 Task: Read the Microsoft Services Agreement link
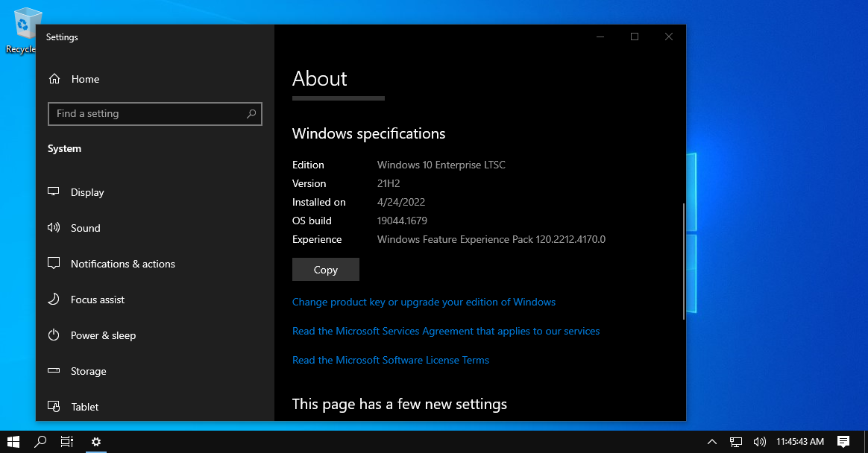[x=446, y=331]
